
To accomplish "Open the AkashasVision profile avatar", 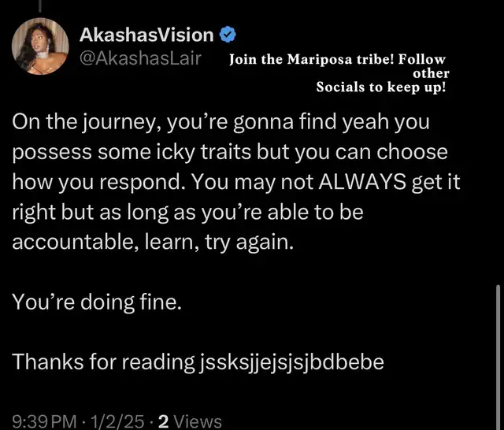I will click(x=40, y=46).
